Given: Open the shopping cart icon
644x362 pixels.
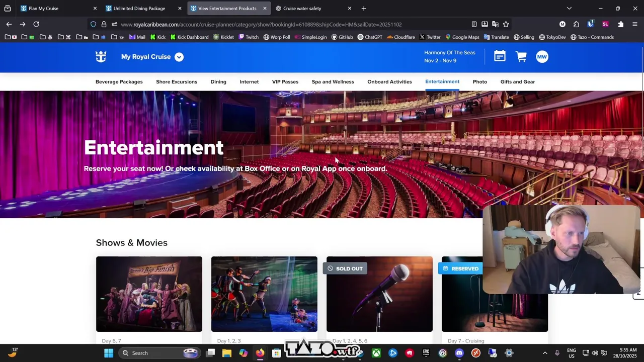Looking at the screenshot, I should pos(521,57).
